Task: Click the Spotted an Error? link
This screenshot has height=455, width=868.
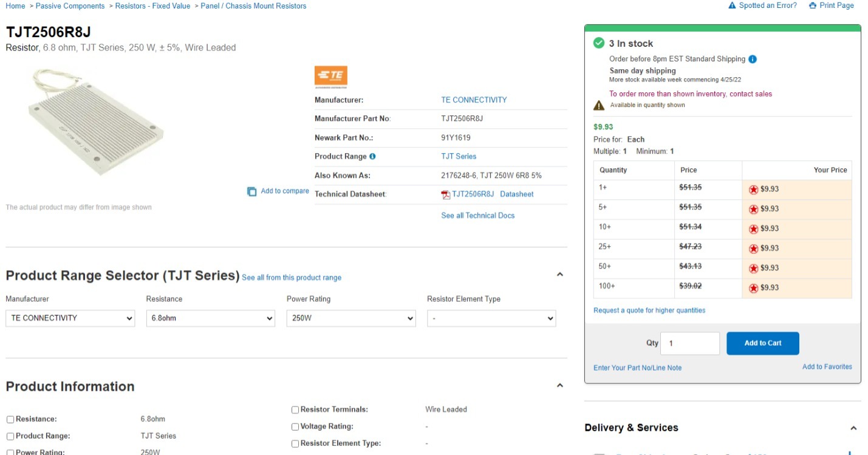Action: pos(768,5)
